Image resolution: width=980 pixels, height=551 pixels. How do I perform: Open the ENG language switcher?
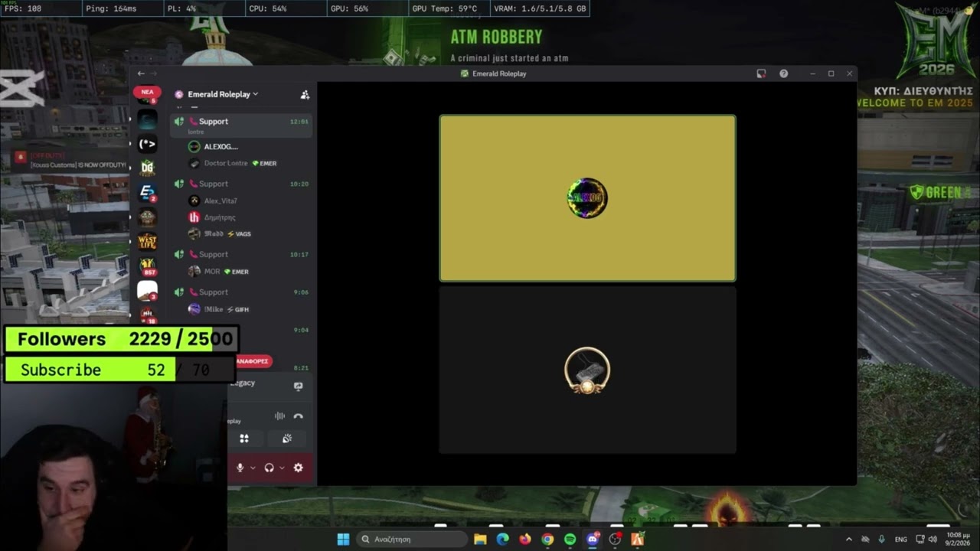(901, 540)
